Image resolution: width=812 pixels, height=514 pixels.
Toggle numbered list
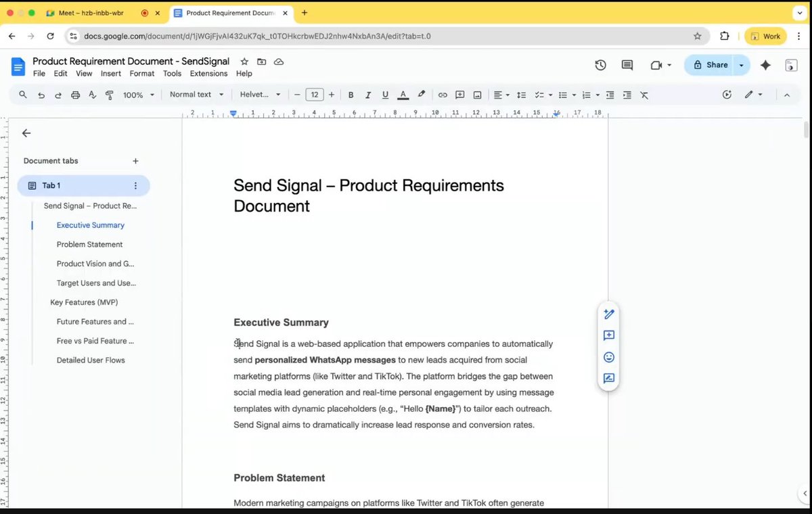click(x=587, y=95)
